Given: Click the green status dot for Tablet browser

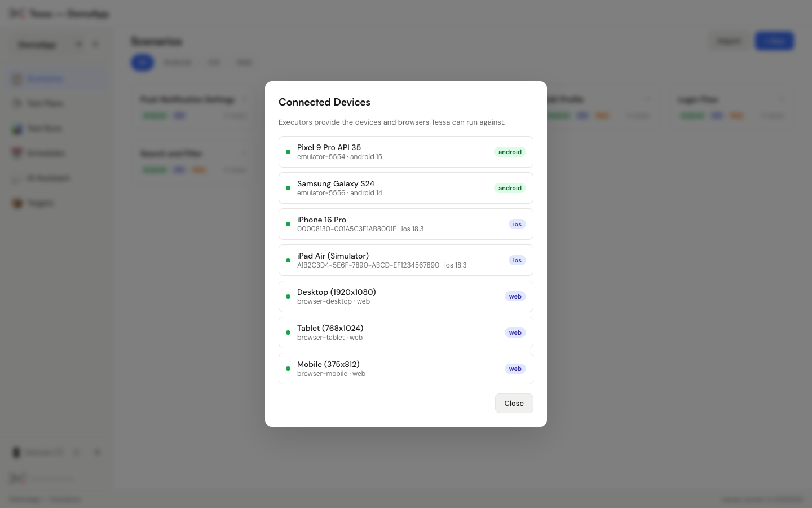Looking at the screenshot, I should tap(288, 332).
